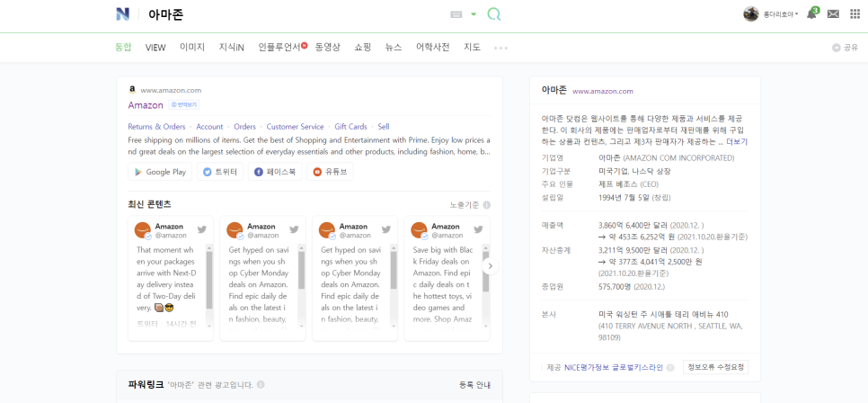Open the NICE평가정보 provider link

587,368
